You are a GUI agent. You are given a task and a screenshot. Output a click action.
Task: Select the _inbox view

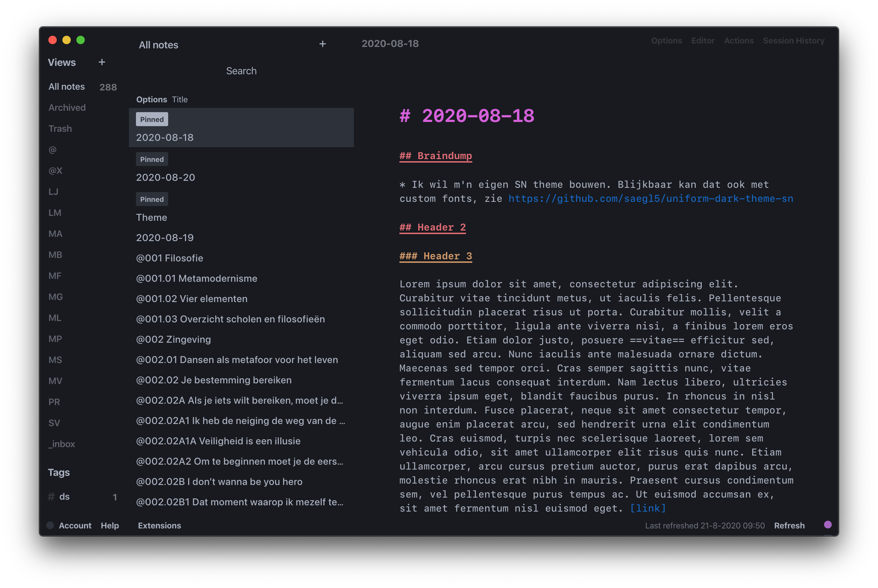tap(61, 444)
